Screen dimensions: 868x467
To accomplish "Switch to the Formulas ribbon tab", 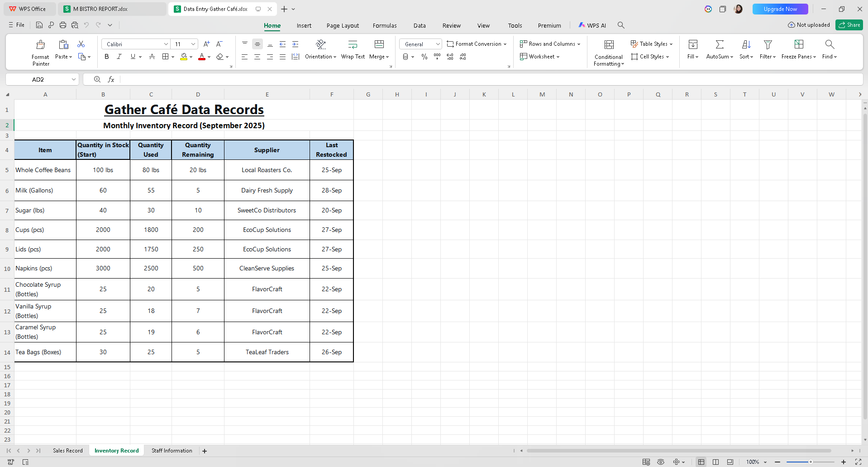I will pos(385,25).
